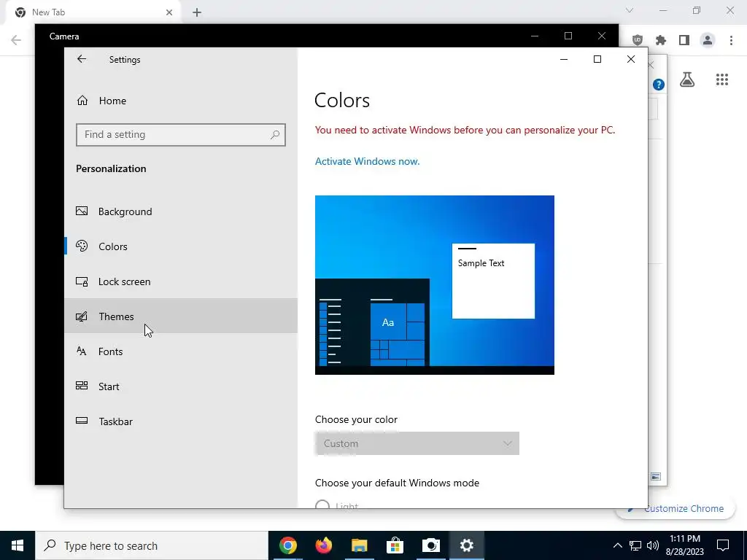The image size is (747, 560).
Task: Click the Settings gear in taskbar
Action: (x=466, y=545)
